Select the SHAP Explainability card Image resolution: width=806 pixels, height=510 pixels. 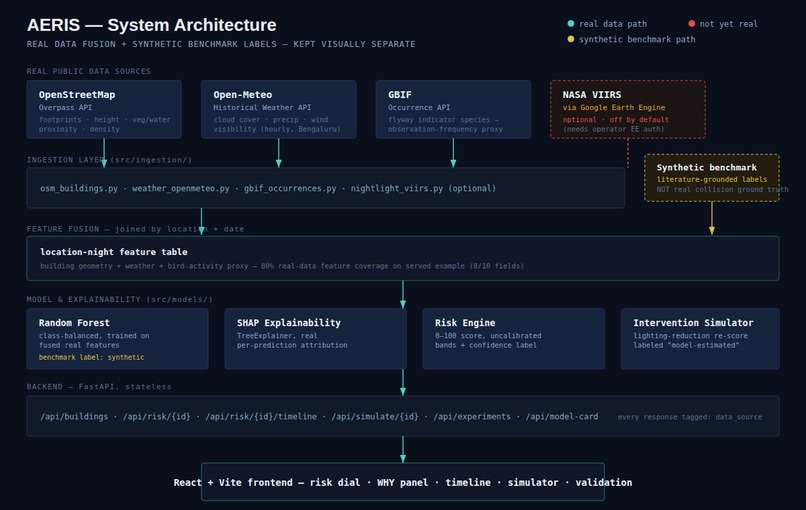click(x=315, y=339)
